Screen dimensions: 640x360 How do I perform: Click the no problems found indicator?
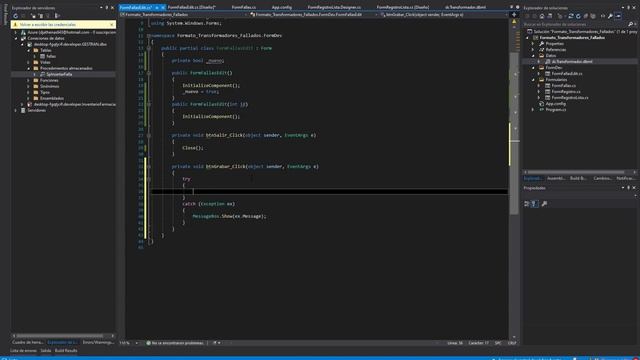175,343
